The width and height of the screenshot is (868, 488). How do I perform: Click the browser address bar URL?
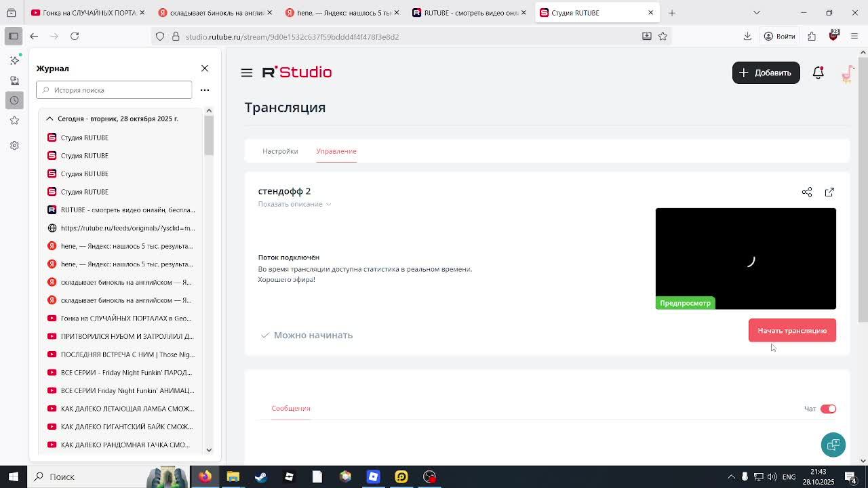click(292, 37)
